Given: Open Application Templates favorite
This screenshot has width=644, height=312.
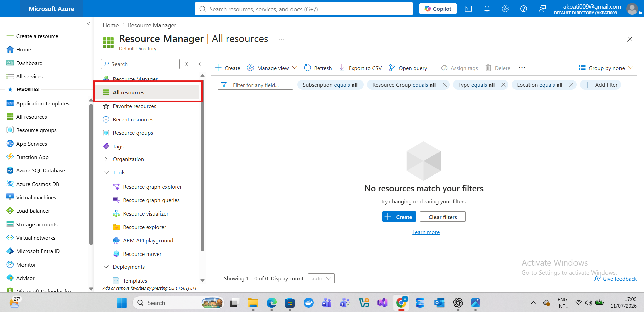Looking at the screenshot, I should tap(38, 103).
